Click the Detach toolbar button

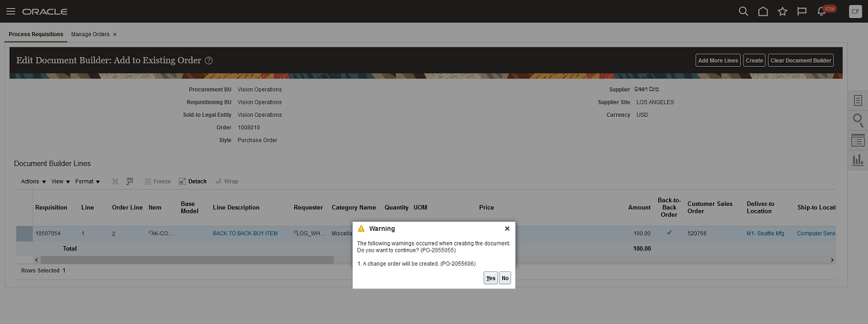click(193, 181)
